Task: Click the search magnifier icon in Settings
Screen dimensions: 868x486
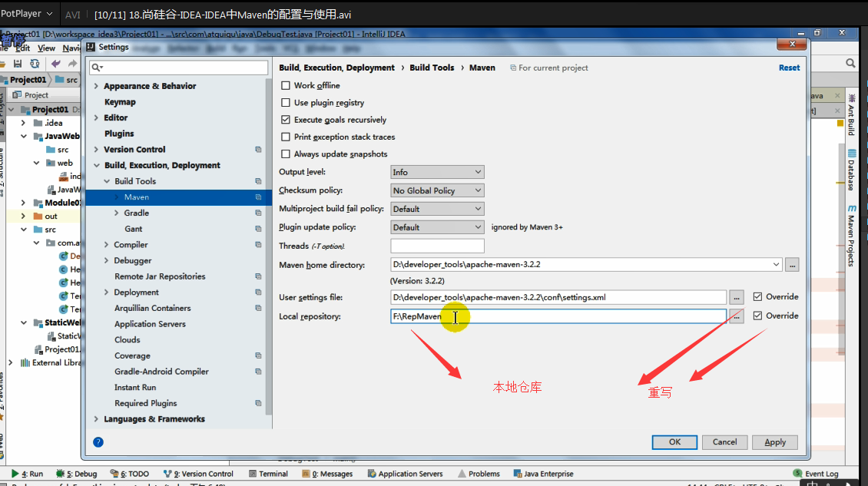Action: coord(96,68)
